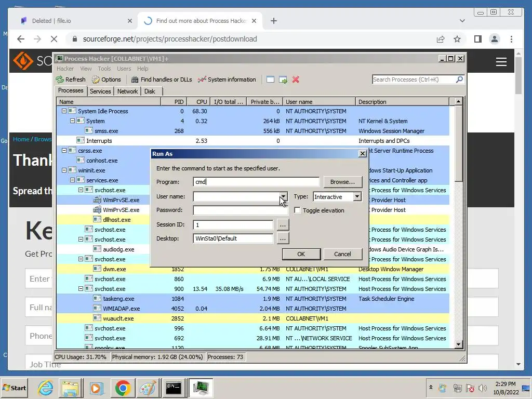The width and height of the screenshot is (532, 399).
Task: Open Options in Process Hacker toolbar
Action: coord(107,79)
